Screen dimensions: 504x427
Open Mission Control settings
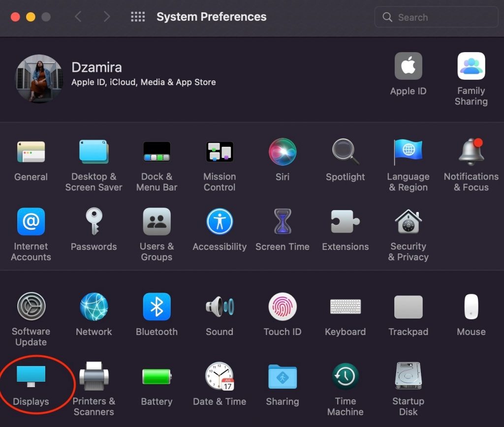(x=220, y=152)
